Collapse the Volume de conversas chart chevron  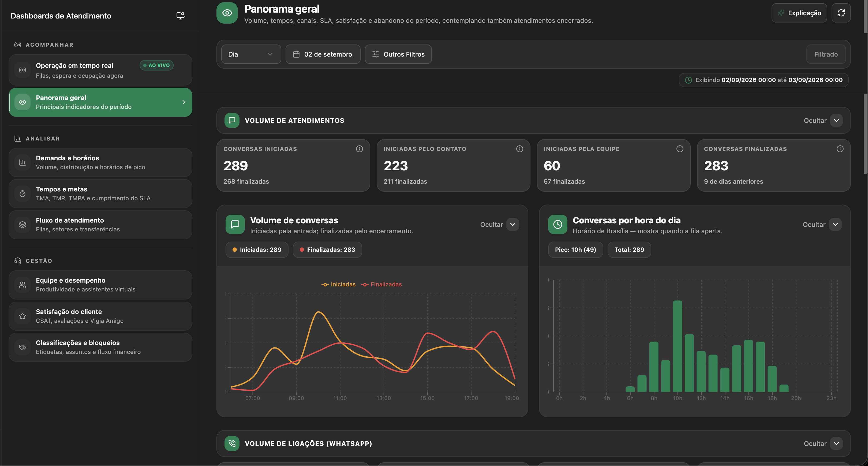tap(512, 225)
